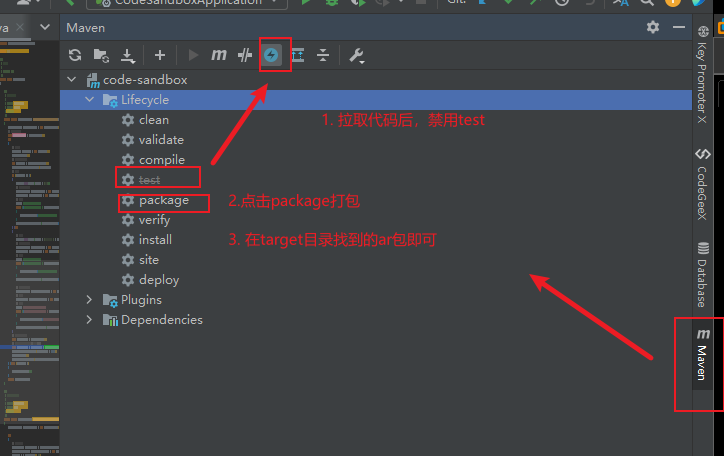724x456 pixels.
Task: Open Maven panel gear options
Action: pyautogui.click(x=653, y=27)
